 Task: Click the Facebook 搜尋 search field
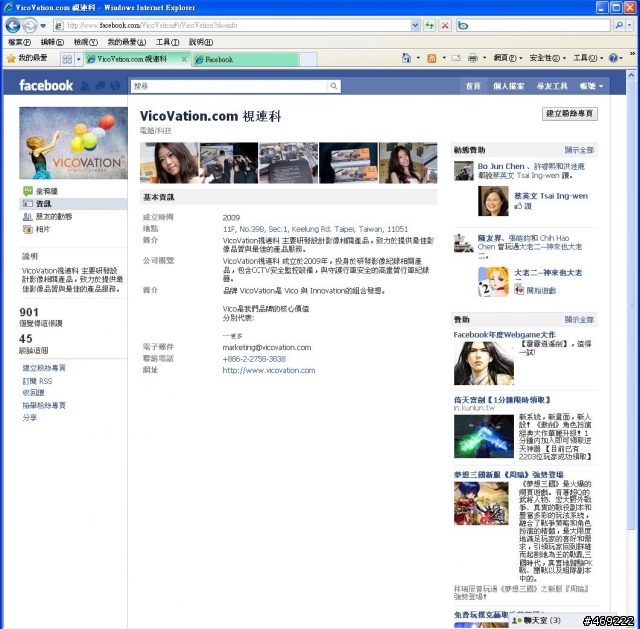point(229,86)
